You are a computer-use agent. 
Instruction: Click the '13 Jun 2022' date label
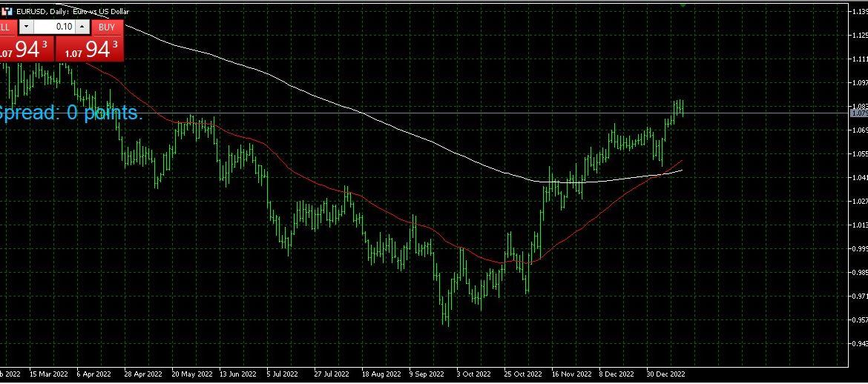[x=238, y=374]
